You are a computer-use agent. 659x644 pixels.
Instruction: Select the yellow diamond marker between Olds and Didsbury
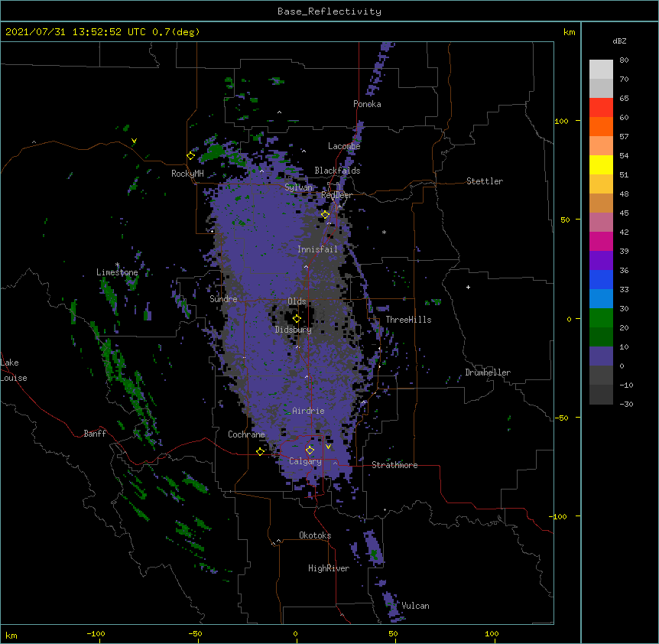tap(297, 319)
